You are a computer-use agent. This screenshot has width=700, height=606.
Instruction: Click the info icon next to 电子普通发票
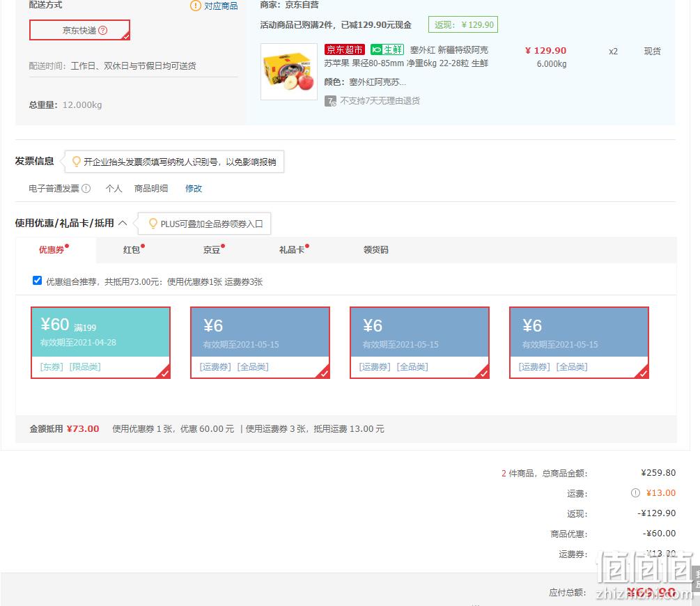pos(86,189)
